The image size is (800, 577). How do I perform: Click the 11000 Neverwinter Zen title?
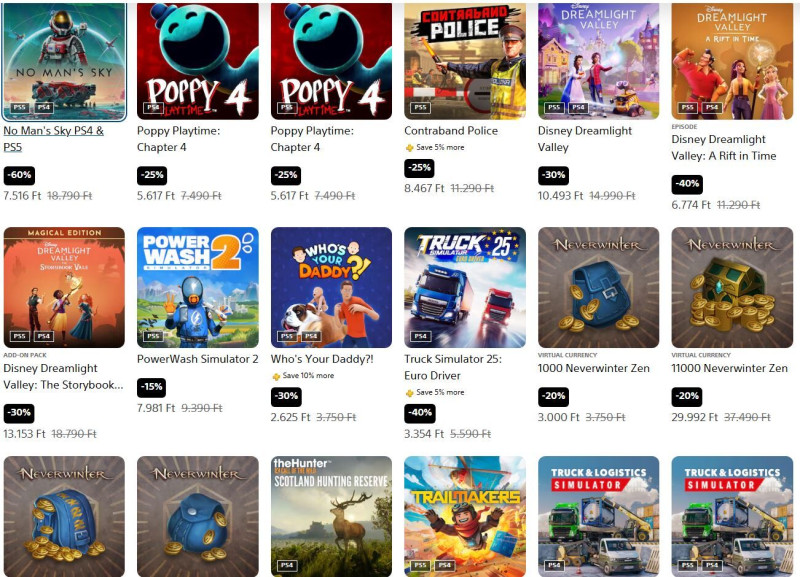pyautogui.click(x=730, y=368)
